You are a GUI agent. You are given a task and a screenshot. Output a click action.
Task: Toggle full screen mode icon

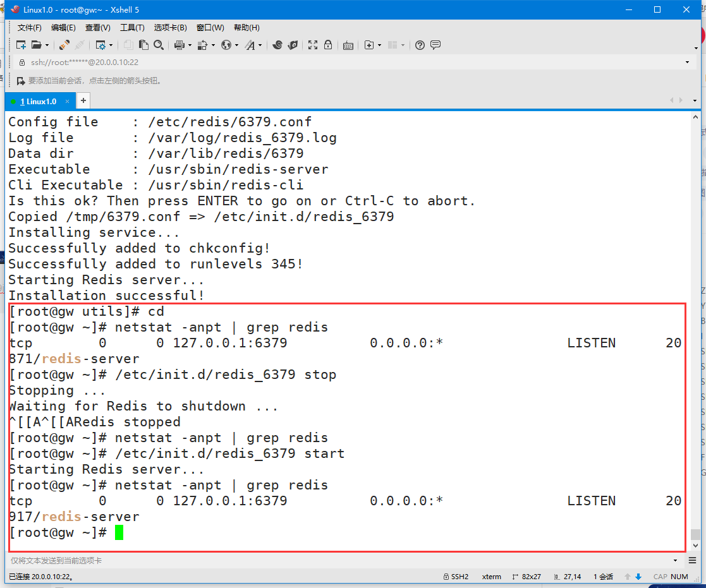click(x=313, y=45)
